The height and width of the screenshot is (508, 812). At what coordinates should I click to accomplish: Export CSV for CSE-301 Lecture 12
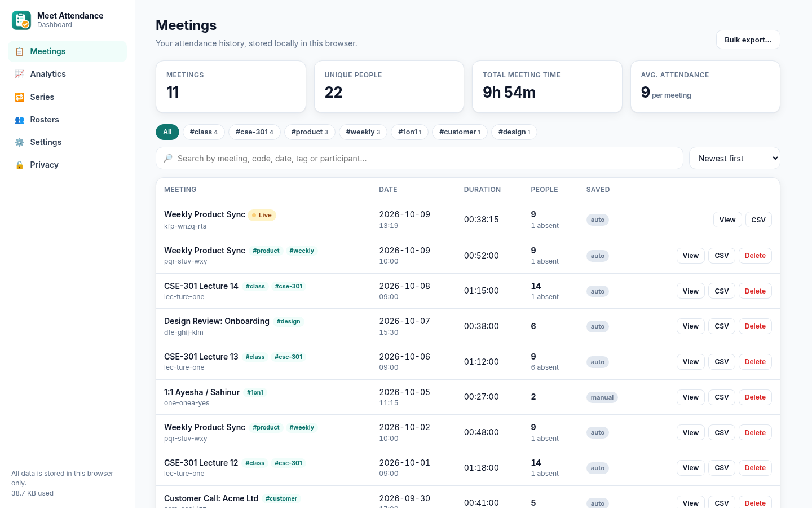722,468
